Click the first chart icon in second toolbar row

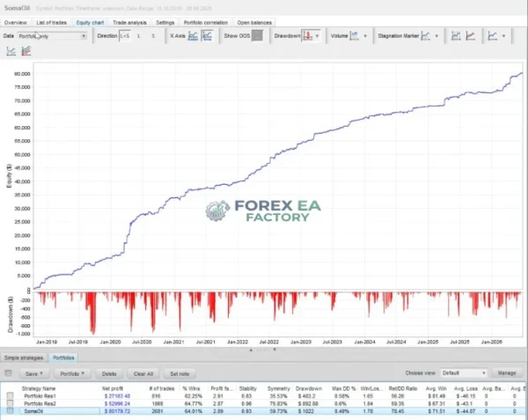pyautogui.click(x=11, y=51)
